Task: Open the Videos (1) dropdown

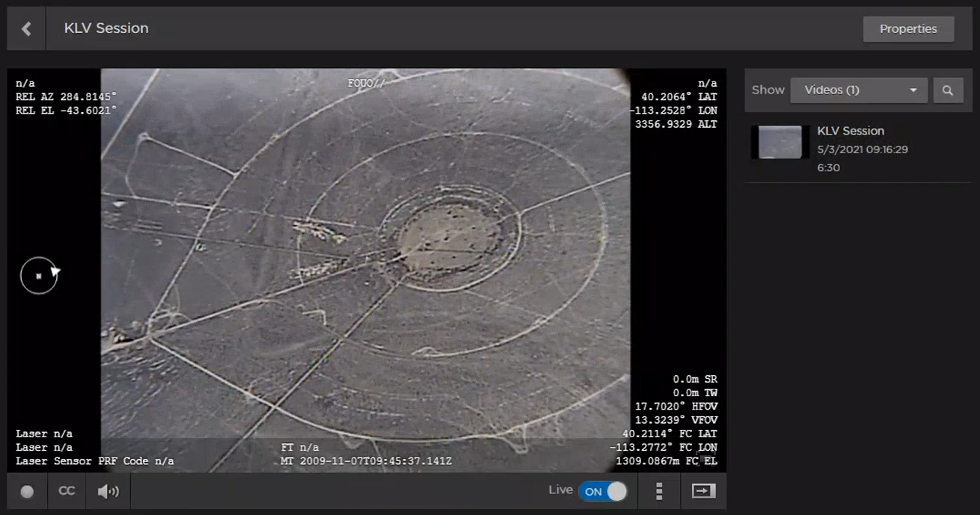Action: [x=858, y=90]
